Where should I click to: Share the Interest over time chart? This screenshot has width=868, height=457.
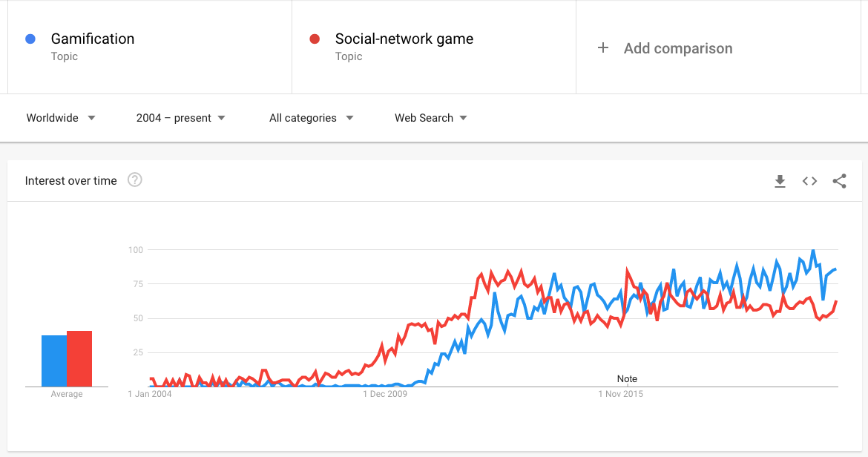click(x=839, y=181)
